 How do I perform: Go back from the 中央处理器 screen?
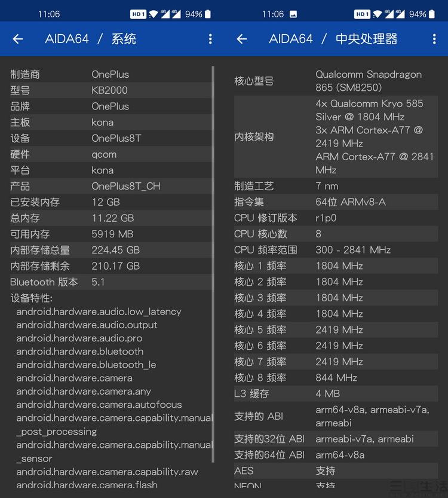click(x=242, y=39)
